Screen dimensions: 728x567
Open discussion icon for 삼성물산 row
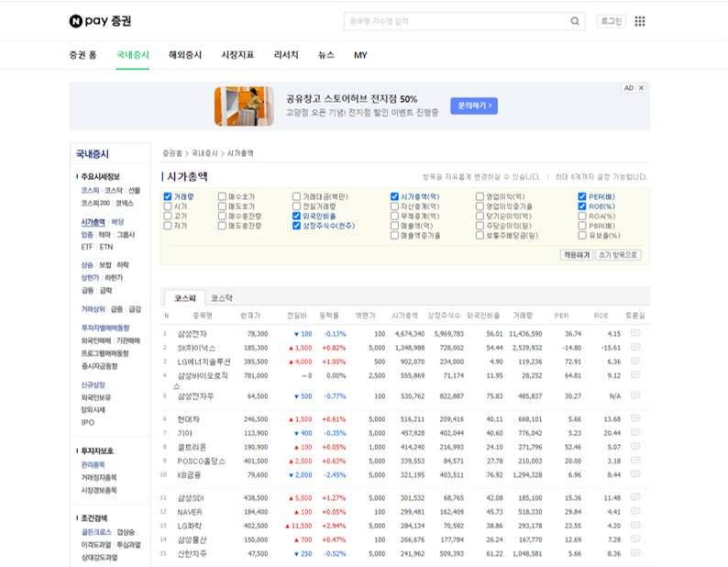pyautogui.click(x=635, y=539)
